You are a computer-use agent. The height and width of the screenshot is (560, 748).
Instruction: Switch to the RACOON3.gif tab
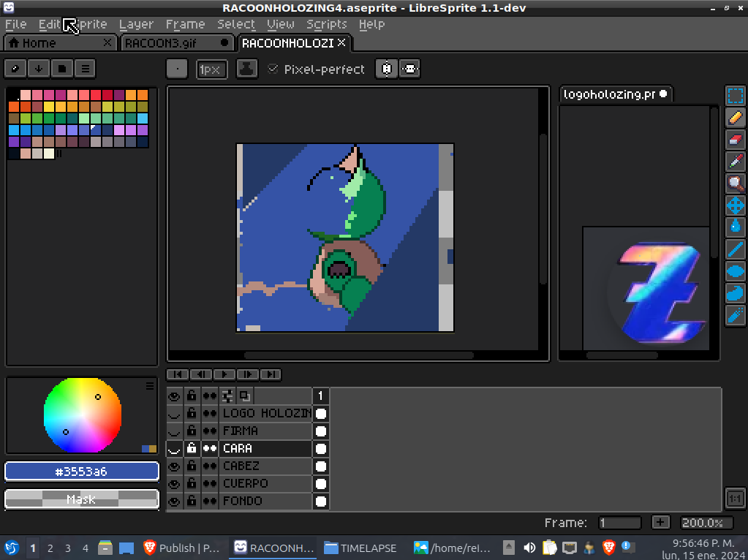(x=176, y=43)
